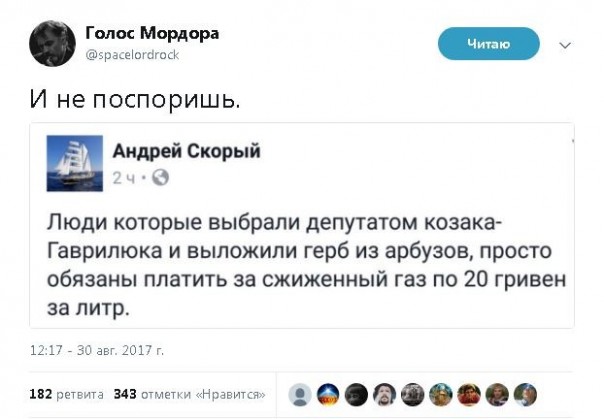This screenshot has height=419, width=604.
Task: Click the third dark black liker avatar
Action: [356, 395]
